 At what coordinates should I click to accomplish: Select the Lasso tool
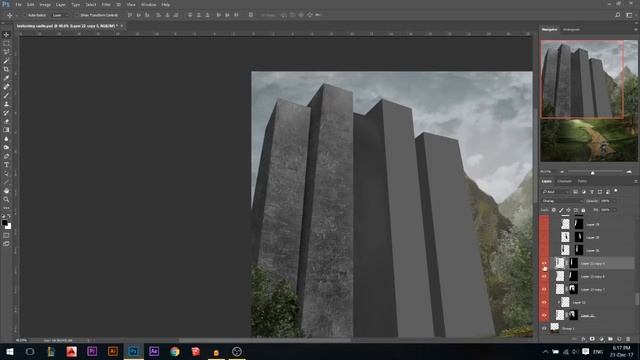[6, 52]
